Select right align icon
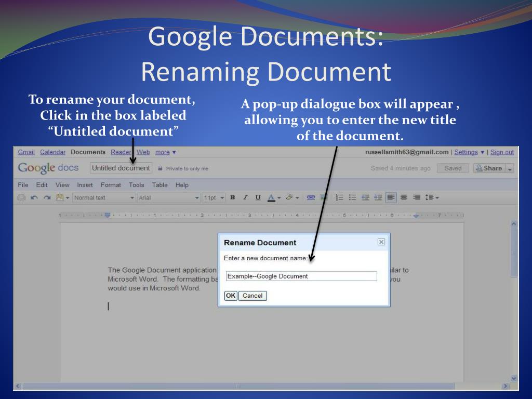532x399 pixels. 417,197
